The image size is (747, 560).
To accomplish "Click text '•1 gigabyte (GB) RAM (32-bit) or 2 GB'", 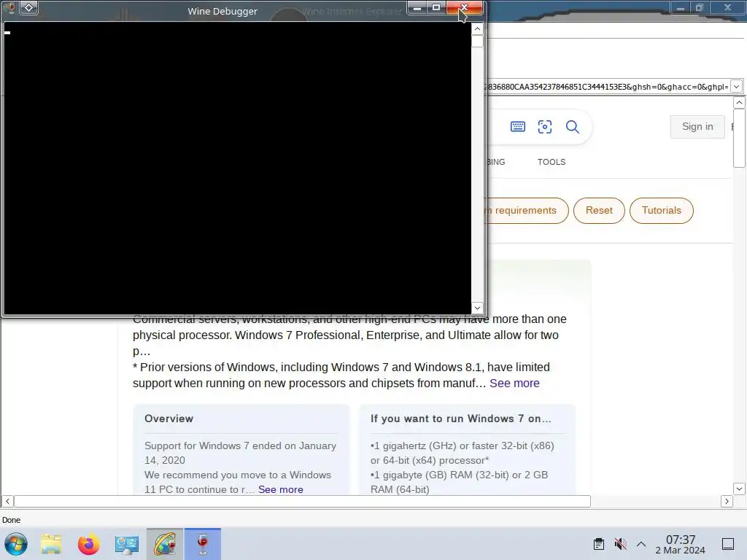I will click(x=460, y=475).
